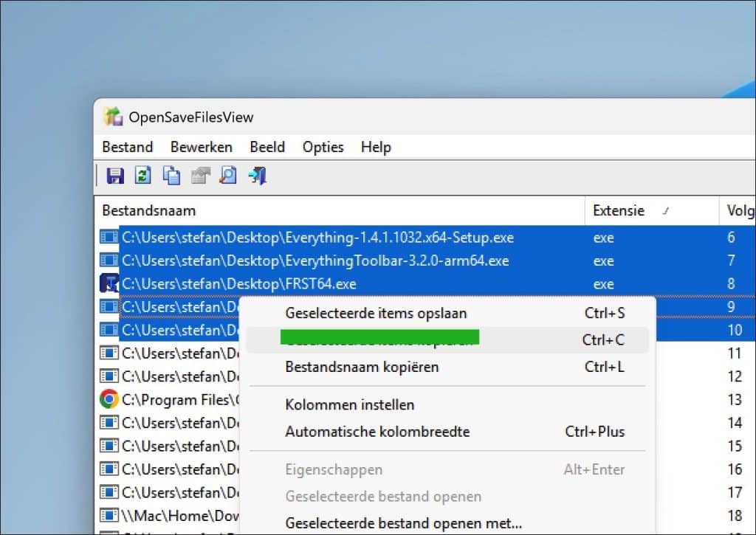Click the order number 9 cell
This screenshot has width=756, height=535.
pos(731,307)
